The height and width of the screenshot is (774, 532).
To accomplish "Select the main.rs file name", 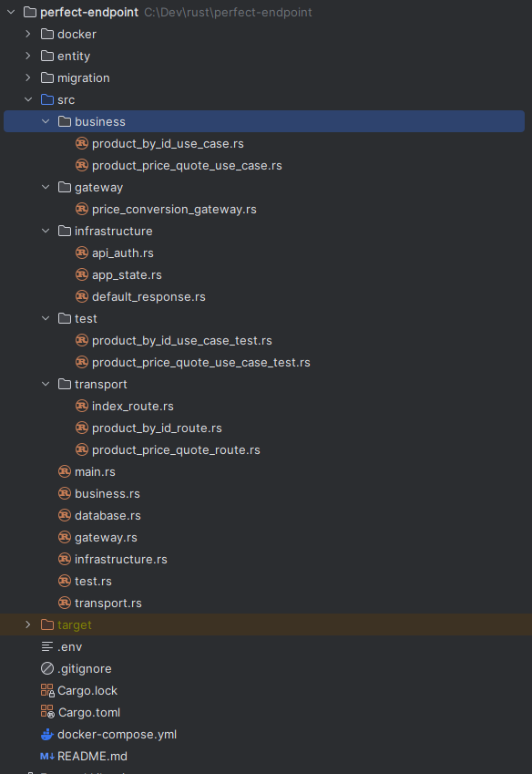I will 95,471.
